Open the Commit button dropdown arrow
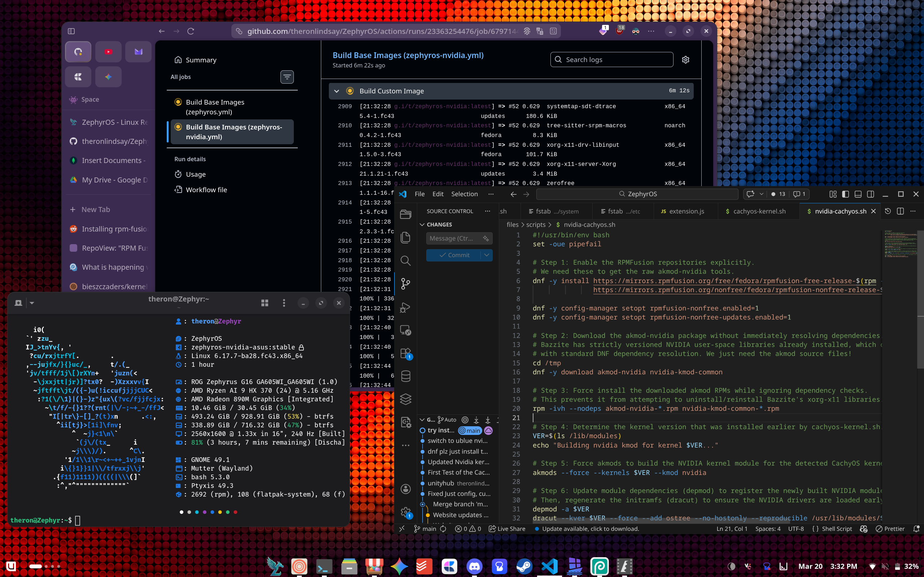The image size is (924, 577). pos(487,255)
